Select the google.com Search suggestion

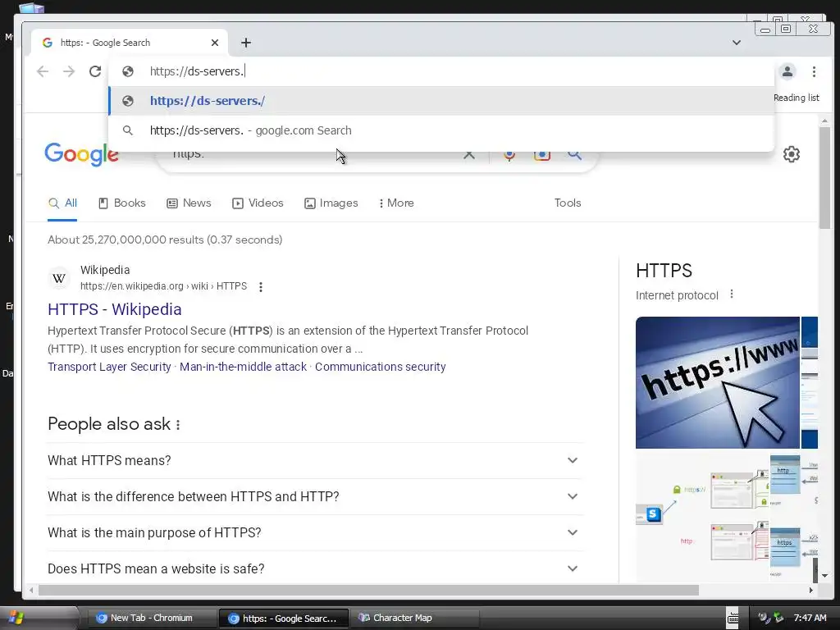click(441, 130)
